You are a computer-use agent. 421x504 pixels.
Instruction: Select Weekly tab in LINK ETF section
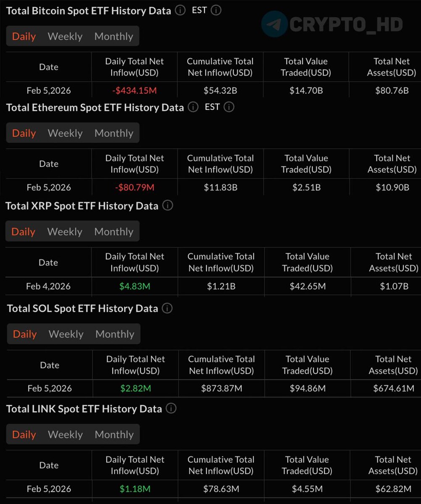(65, 434)
